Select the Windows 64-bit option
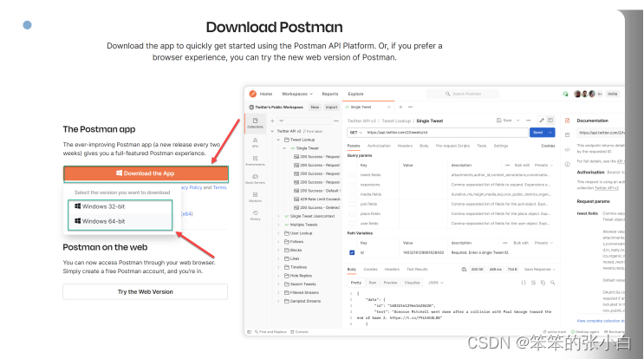The height and width of the screenshot is (359, 644). pos(104,221)
